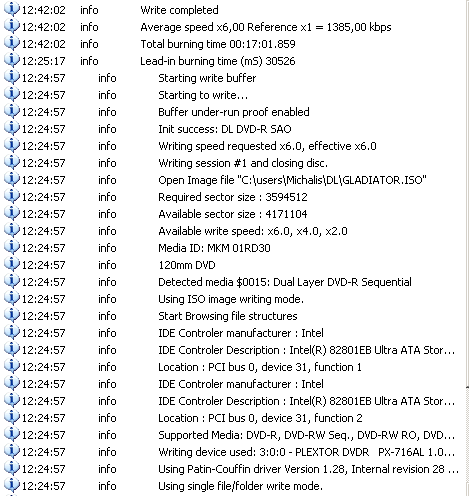Click the info icon beside Write completed

[12, 9]
